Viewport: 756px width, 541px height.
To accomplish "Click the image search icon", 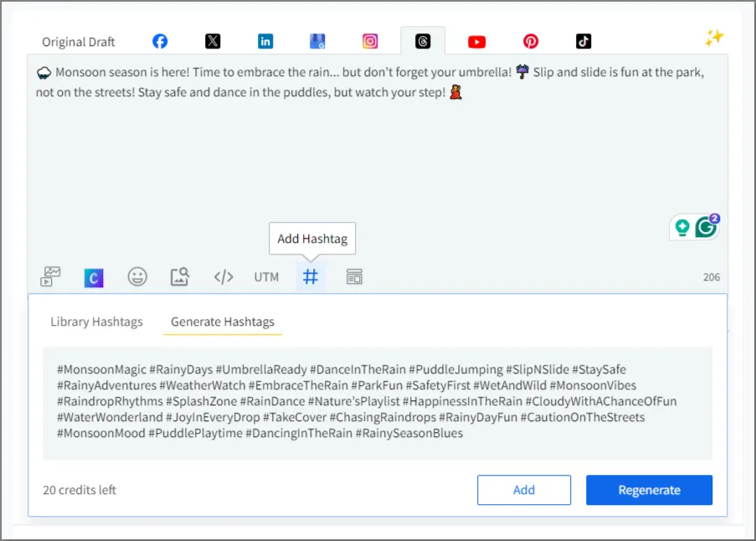I will (179, 276).
